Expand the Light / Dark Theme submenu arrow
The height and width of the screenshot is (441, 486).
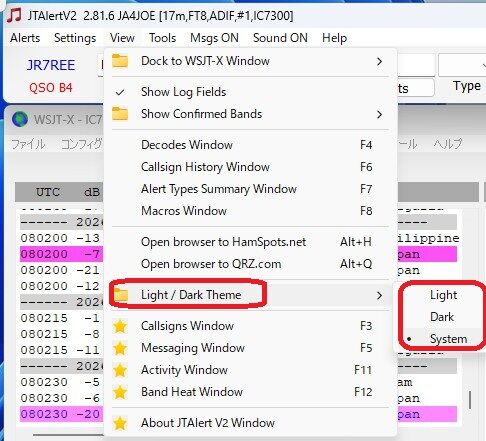379,295
